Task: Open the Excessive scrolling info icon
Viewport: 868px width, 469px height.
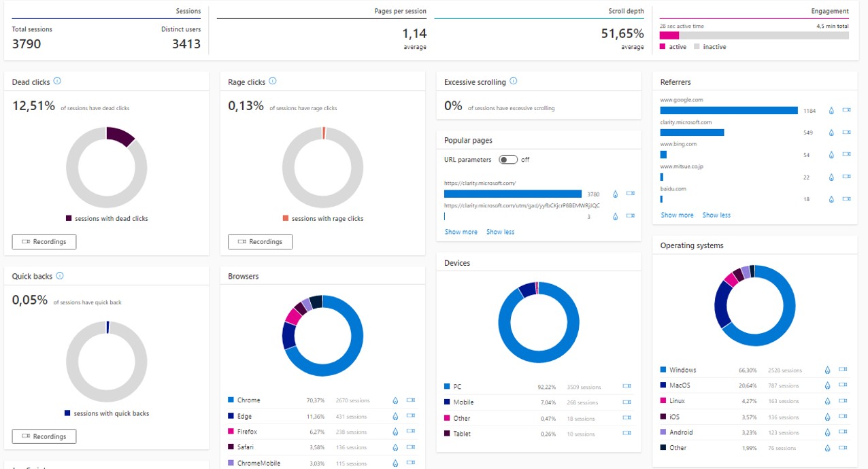Action: click(x=514, y=82)
